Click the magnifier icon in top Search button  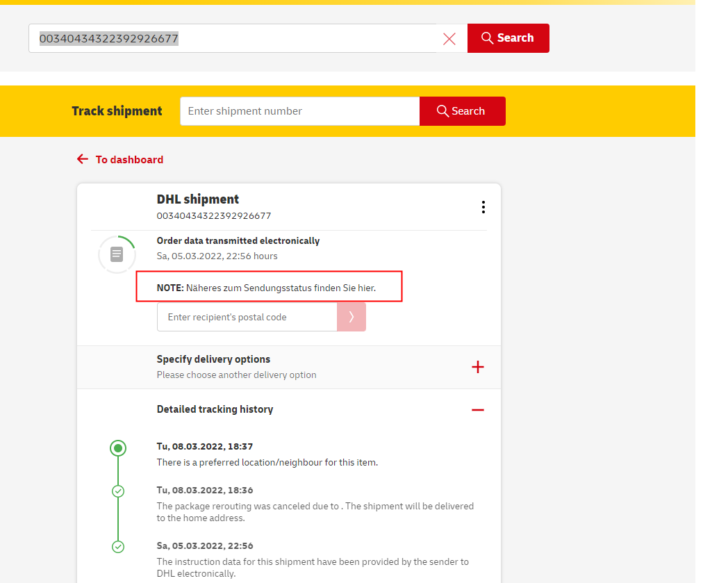[487, 38]
